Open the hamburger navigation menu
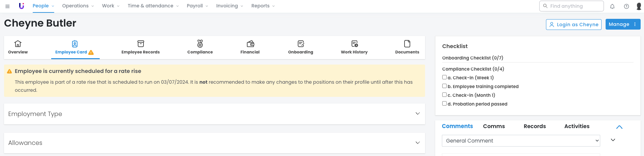Screen dimensions: 644x156 coord(7,6)
